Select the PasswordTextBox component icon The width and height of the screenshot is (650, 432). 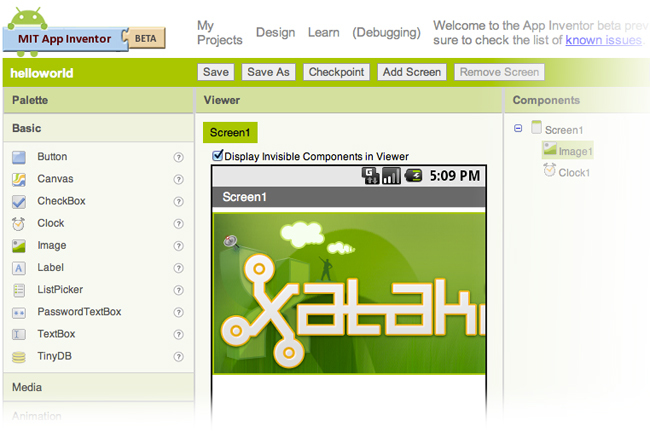point(19,313)
